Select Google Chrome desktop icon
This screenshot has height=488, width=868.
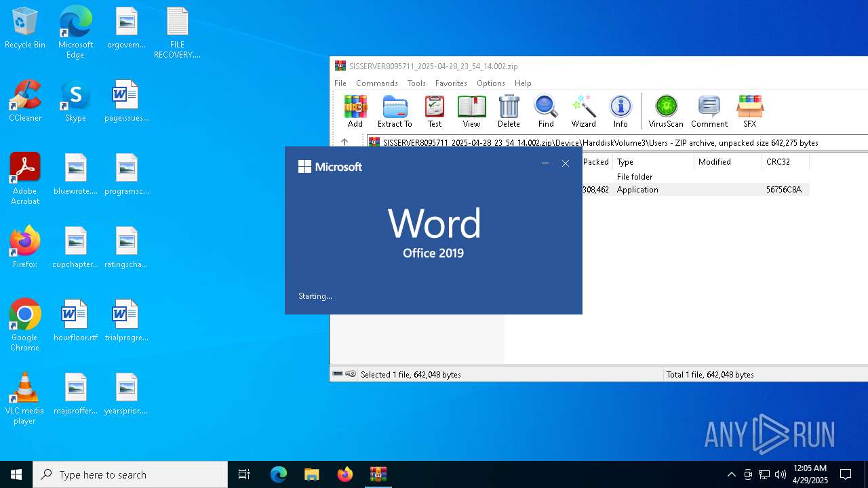25,325
